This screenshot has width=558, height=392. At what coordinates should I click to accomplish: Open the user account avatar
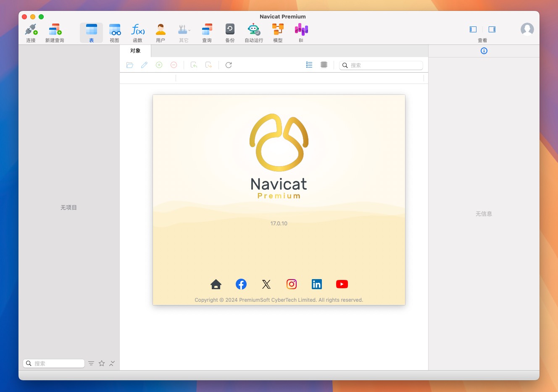click(x=527, y=29)
